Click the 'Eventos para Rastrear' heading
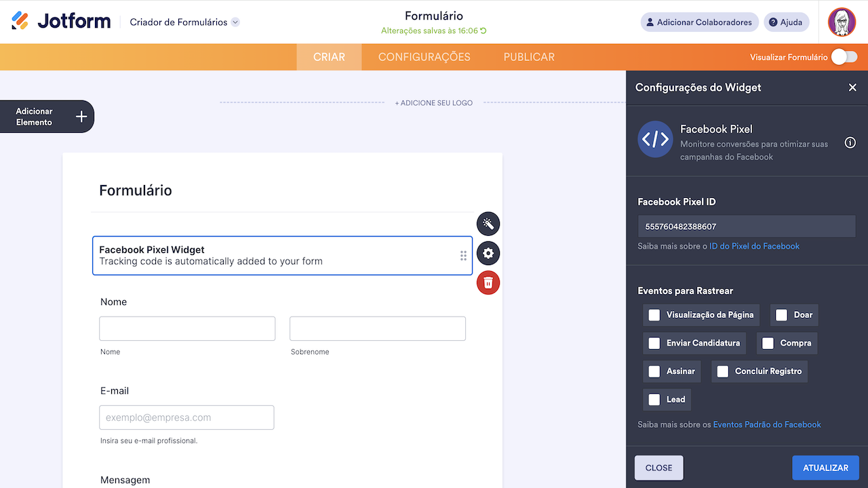868x488 pixels. pyautogui.click(x=686, y=291)
